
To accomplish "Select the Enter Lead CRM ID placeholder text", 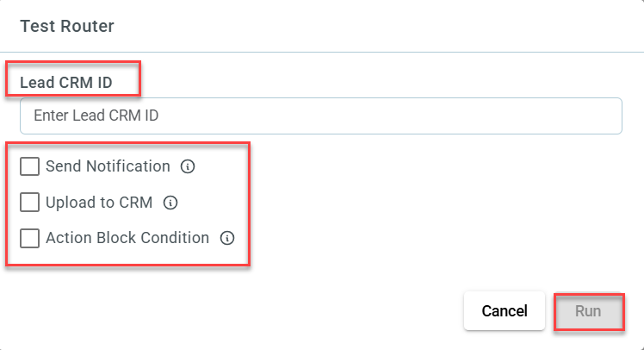I will pyautogui.click(x=96, y=116).
